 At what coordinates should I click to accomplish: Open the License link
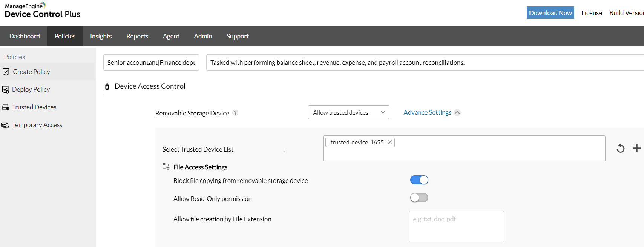pos(592,13)
